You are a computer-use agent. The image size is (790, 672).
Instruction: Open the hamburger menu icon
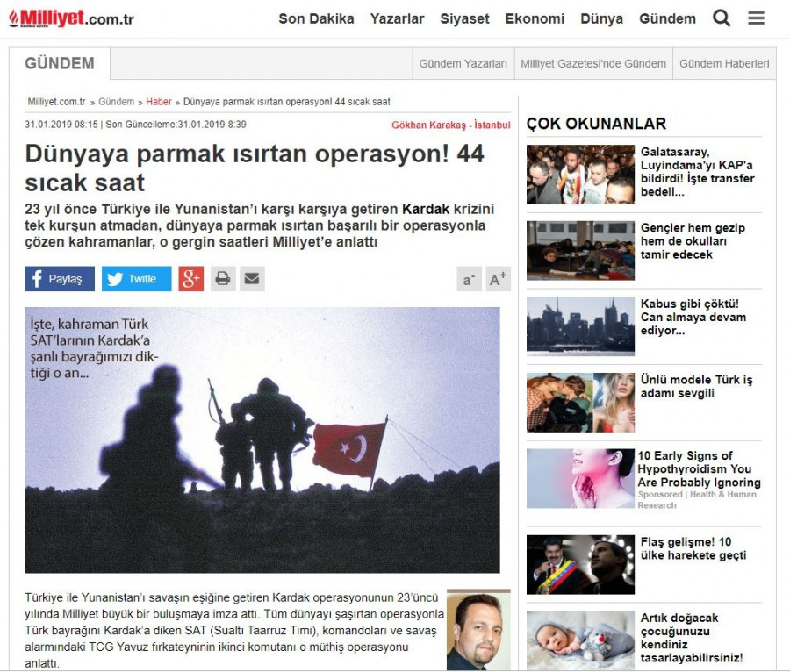[x=756, y=18]
